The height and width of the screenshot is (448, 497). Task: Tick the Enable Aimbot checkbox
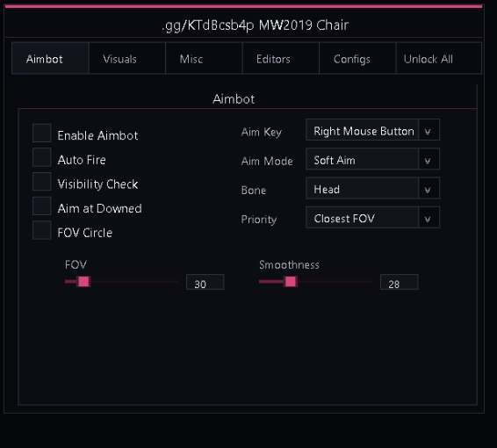tap(42, 133)
